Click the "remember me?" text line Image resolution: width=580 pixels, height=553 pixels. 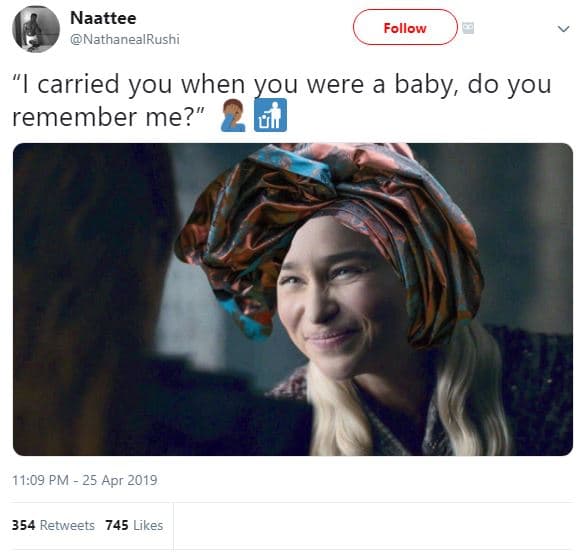109,117
